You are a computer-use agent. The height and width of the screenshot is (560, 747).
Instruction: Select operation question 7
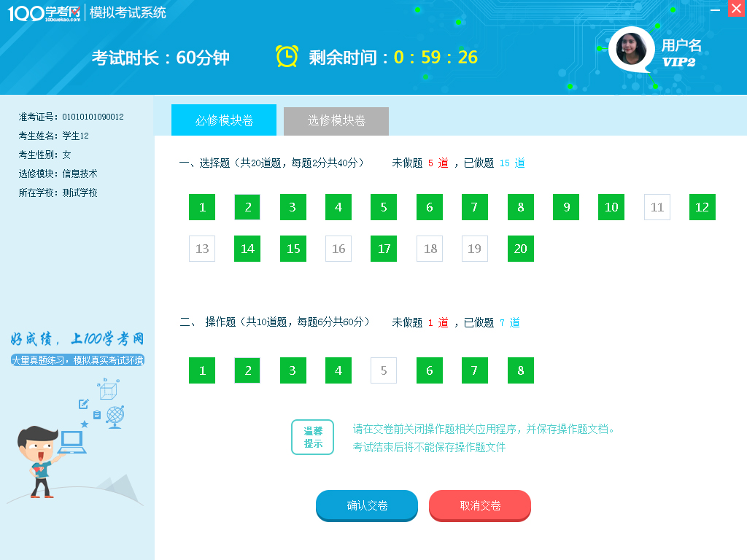(x=474, y=370)
